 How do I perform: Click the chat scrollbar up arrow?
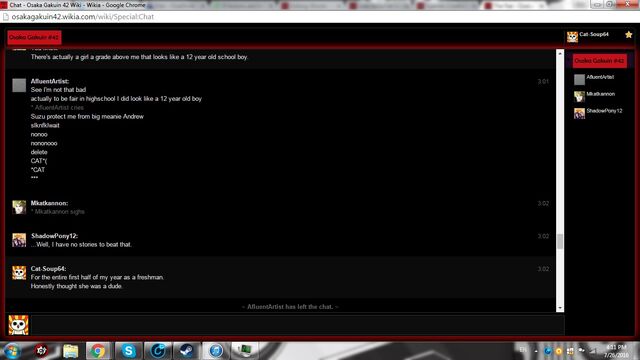pos(560,53)
